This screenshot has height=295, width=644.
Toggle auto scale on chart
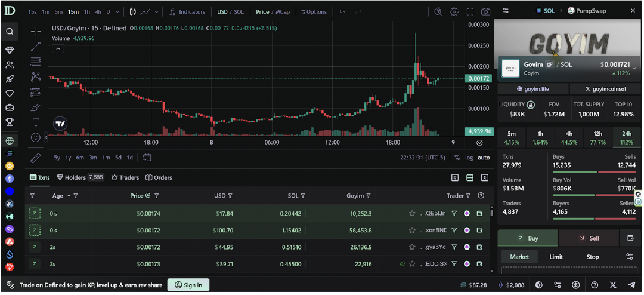(484, 158)
